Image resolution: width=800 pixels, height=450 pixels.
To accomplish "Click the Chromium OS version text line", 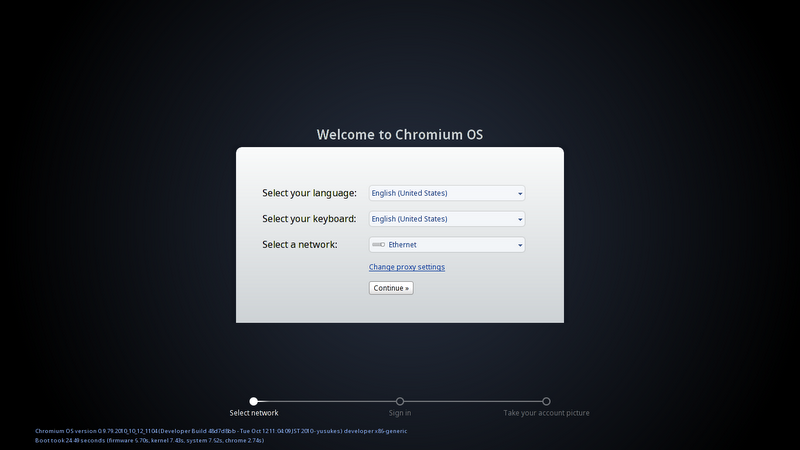I will click(221, 431).
